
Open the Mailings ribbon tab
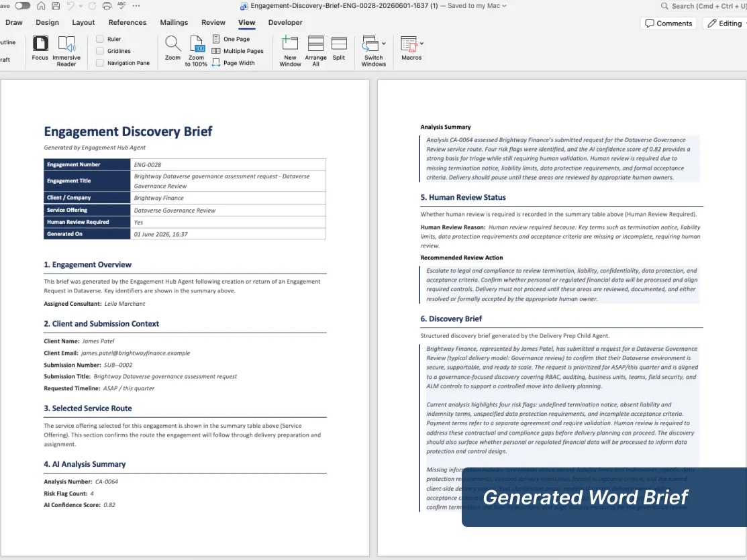click(x=174, y=22)
